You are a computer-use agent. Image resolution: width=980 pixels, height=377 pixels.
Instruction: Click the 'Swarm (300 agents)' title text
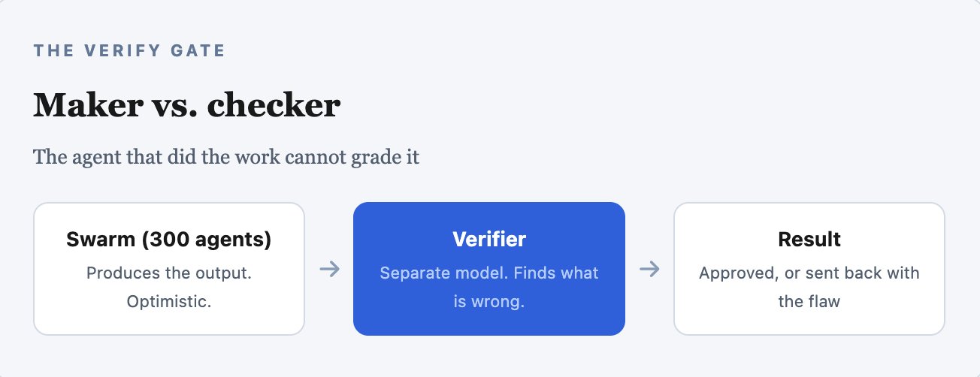pos(169,240)
